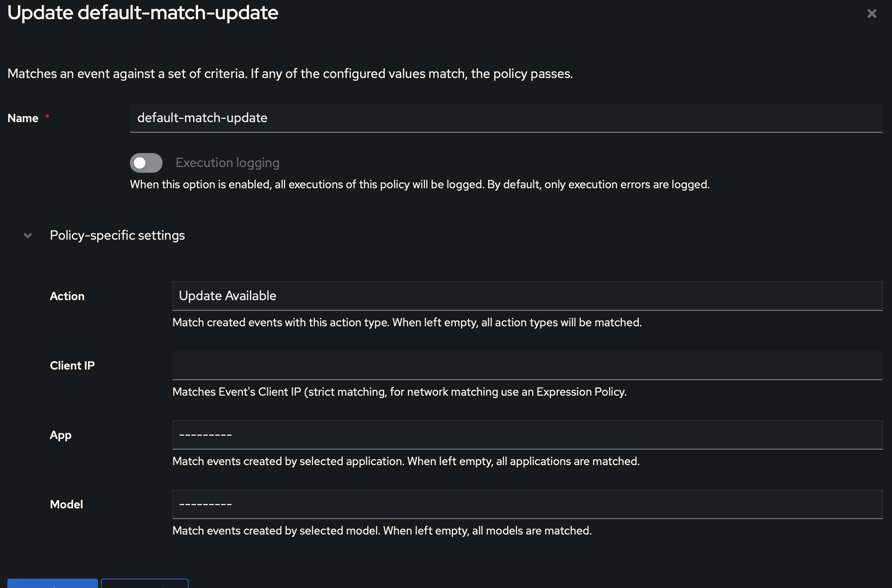
Task: Toggle Execution logging off again
Action: [146, 163]
